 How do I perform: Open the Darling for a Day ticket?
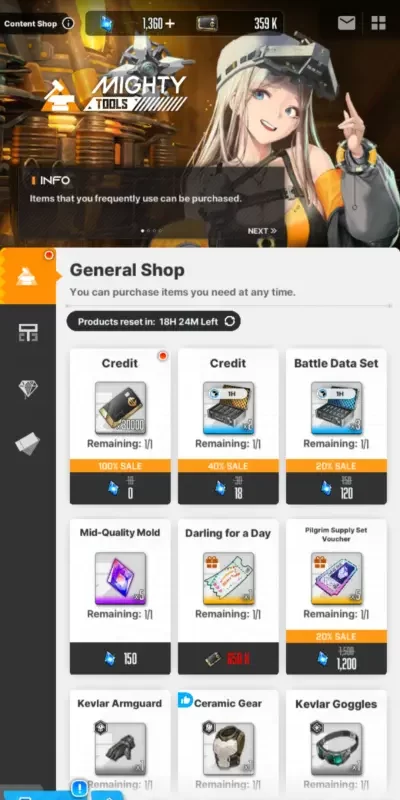click(228, 596)
